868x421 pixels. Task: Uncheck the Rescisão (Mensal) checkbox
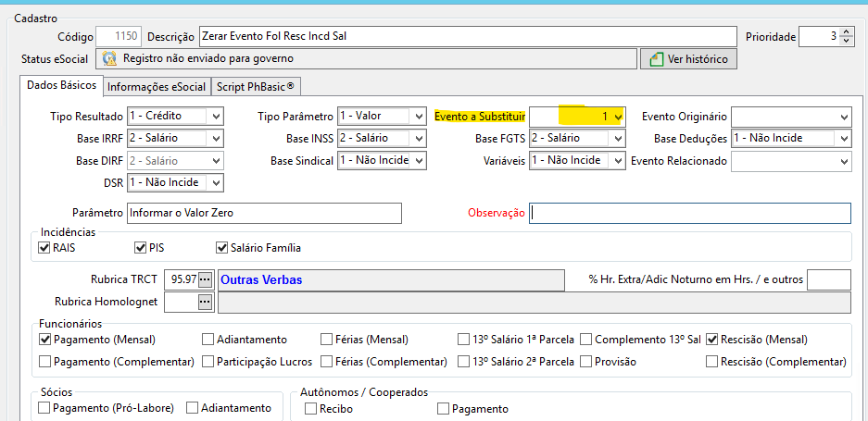[x=712, y=340]
